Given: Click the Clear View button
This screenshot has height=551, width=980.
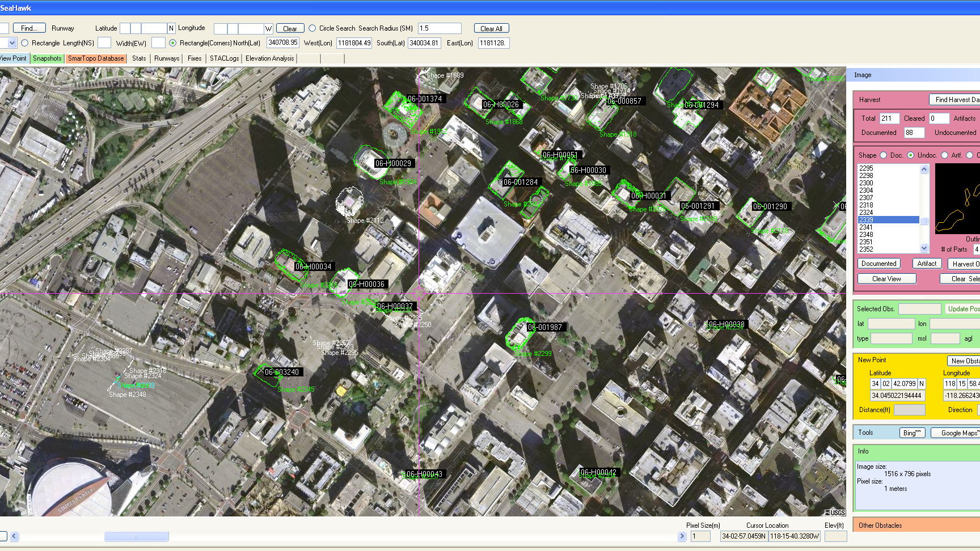Looking at the screenshot, I should pos(886,279).
